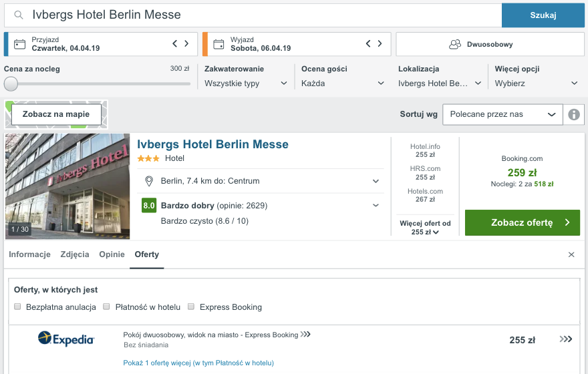Click HRS.com 255 zł offer
The image size is (588, 374).
tap(425, 173)
